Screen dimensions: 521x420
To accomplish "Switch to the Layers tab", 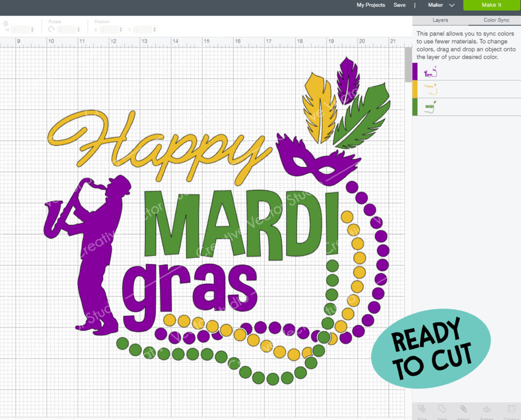I will pyautogui.click(x=440, y=20).
